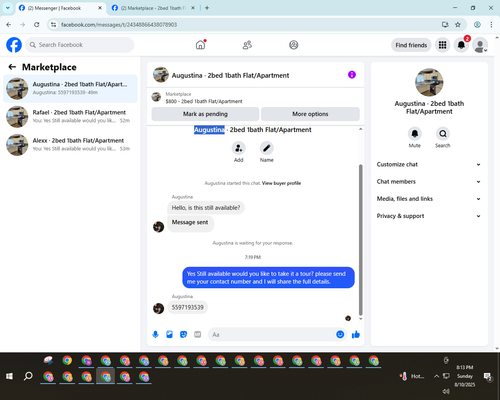Open View buyer profile link
This screenshot has width=500, height=400.
coord(281,183)
